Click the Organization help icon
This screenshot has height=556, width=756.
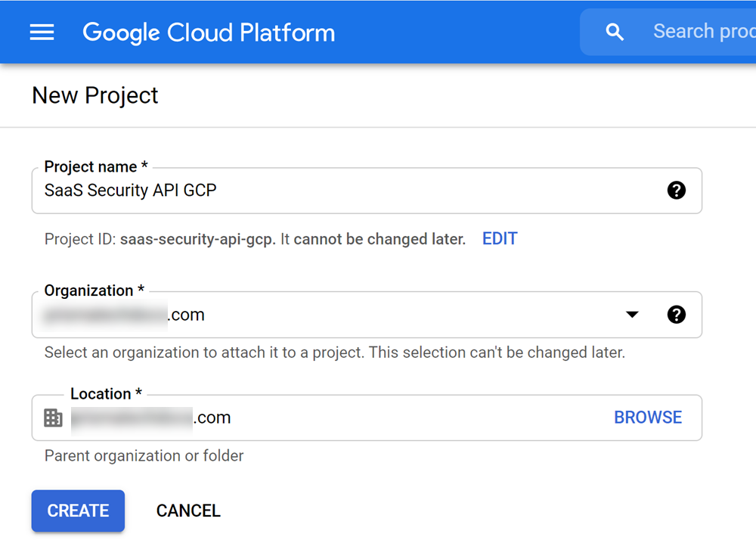click(x=677, y=315)
